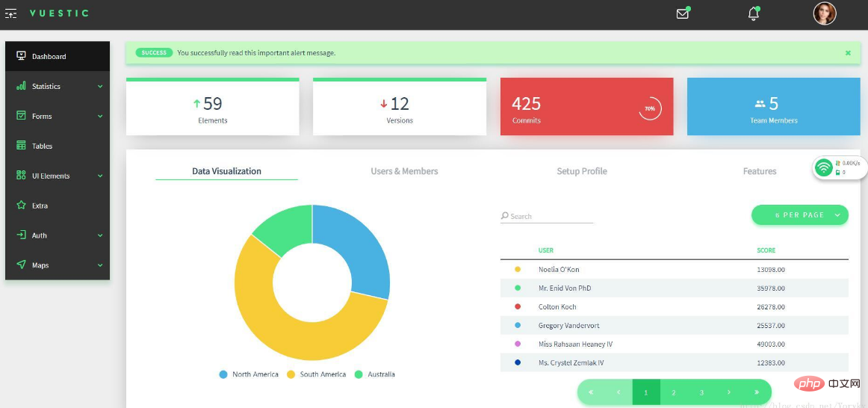Open Tables from the sidebar
Image resolution: width=868 pixels, height=408 pixels.
coord(42,146)
